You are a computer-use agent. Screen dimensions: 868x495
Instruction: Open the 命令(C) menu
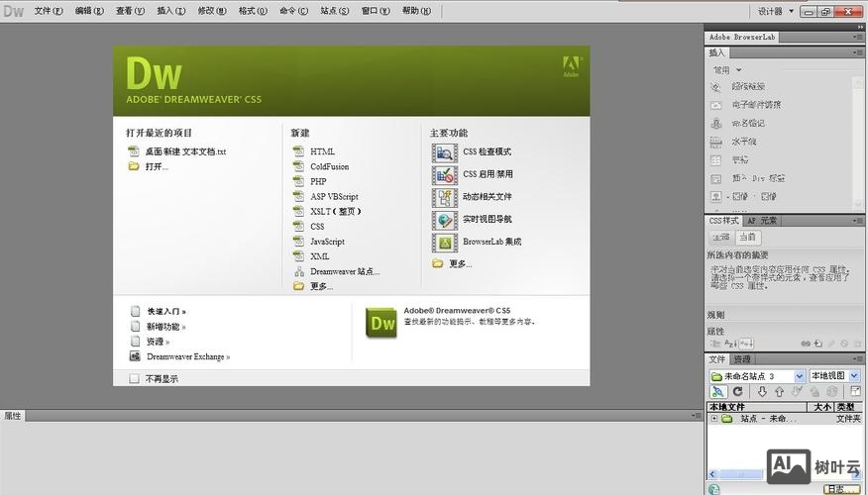click(x=294, y=11)
